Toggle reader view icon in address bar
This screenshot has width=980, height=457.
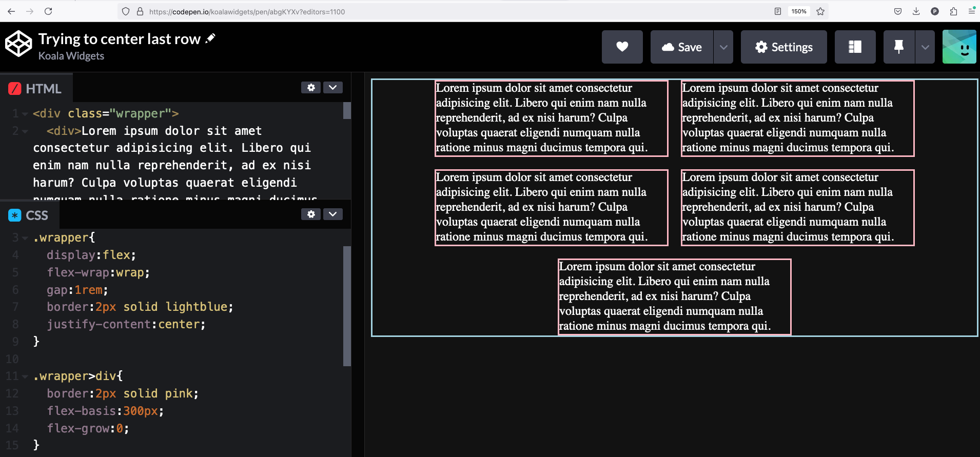click(778, 11)
